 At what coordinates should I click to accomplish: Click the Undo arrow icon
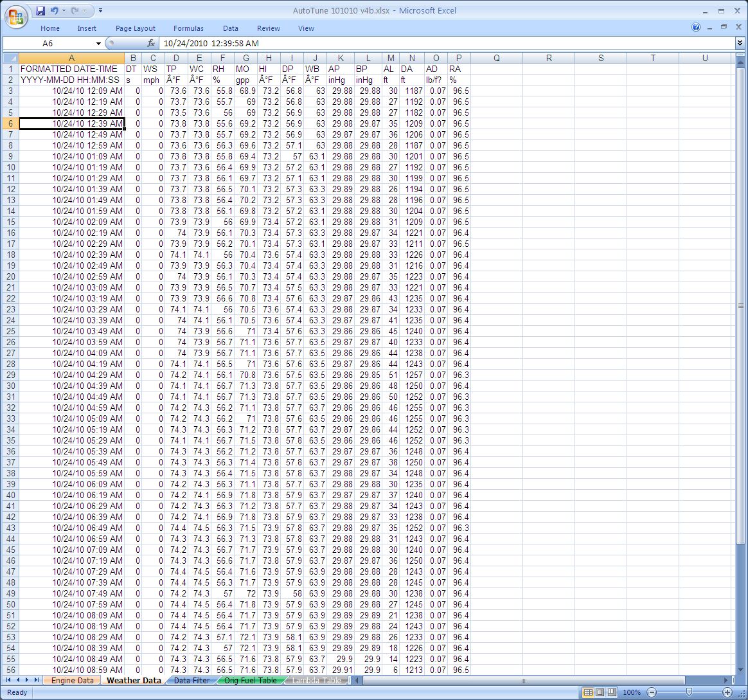(54, 11)
